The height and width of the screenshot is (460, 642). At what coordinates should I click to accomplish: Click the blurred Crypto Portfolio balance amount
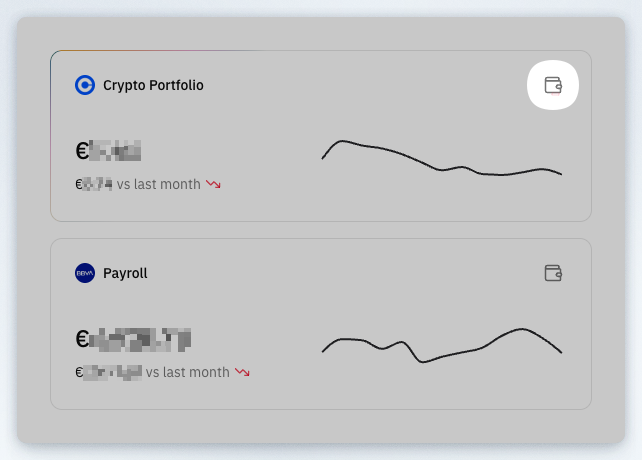115,150
